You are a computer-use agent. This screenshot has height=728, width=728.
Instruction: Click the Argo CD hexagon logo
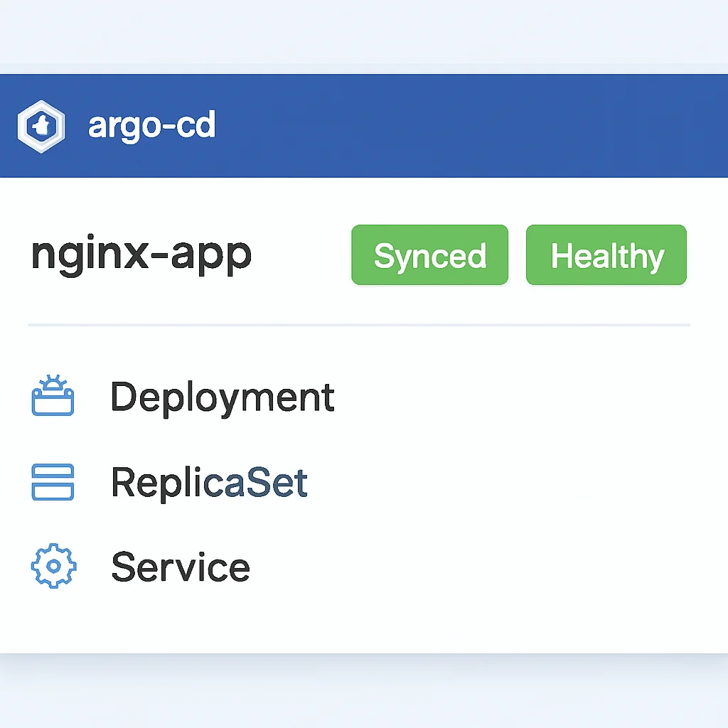click(41, 127)
